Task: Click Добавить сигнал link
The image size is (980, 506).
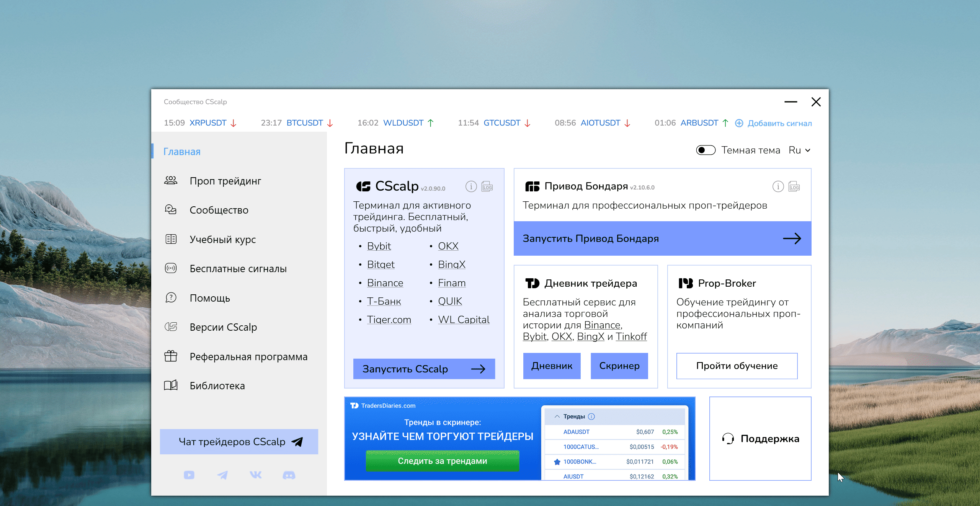Action: (x=779, y=123)
